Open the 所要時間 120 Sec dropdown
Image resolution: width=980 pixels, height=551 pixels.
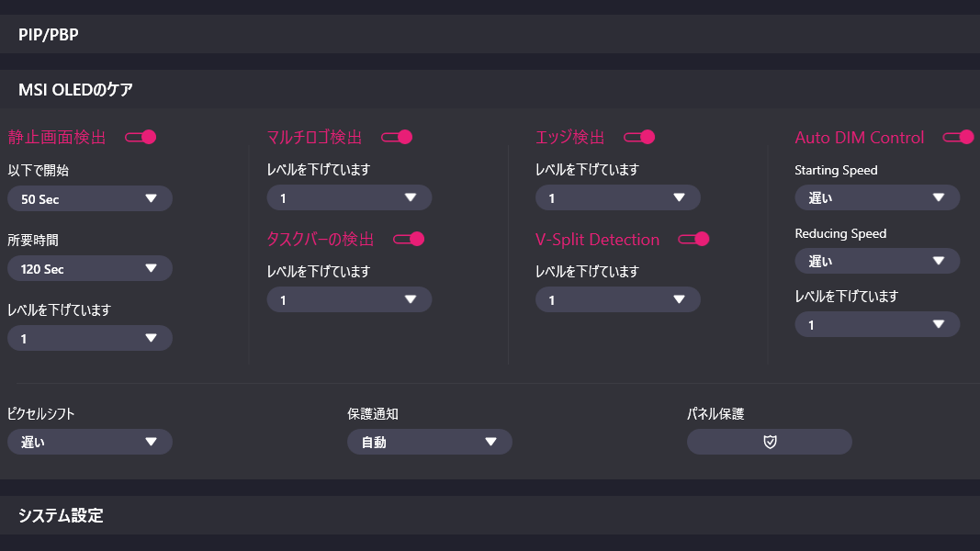click(90, 268)
